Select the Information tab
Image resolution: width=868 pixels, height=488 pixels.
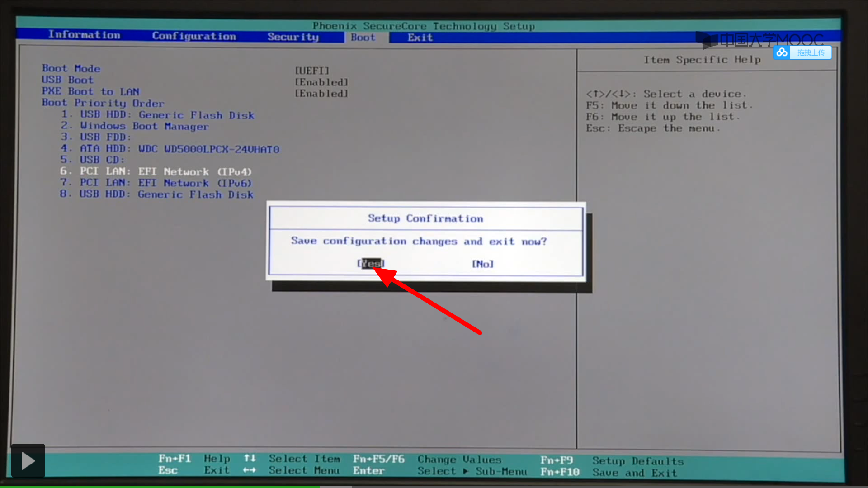[85, 35]
